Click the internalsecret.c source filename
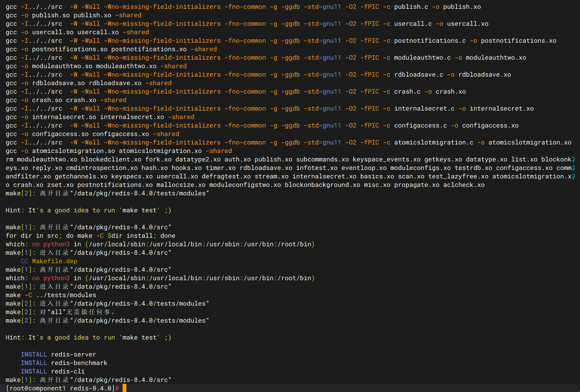The width and height of the screenshot is (580, 392). (x=424, y=108)
